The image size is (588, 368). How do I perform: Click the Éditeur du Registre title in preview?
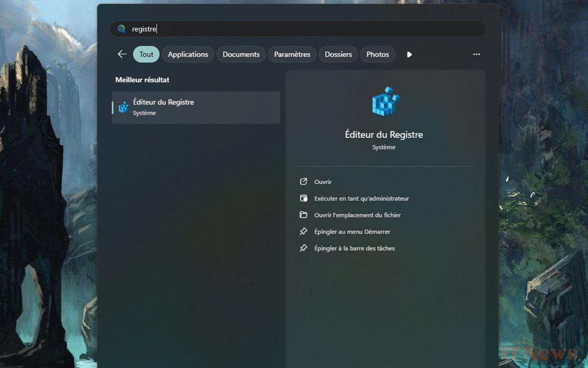point(384,134)
